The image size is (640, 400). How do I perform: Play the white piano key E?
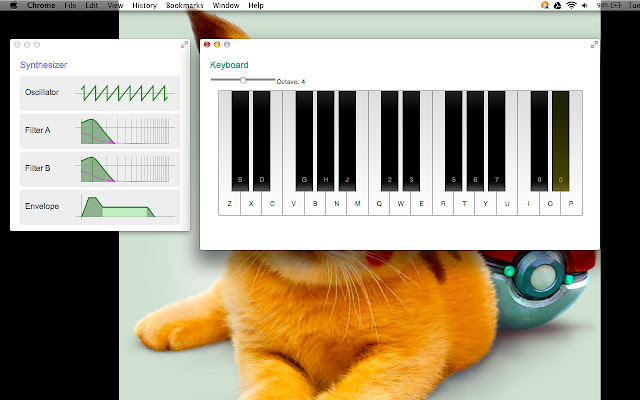point(422,203)
